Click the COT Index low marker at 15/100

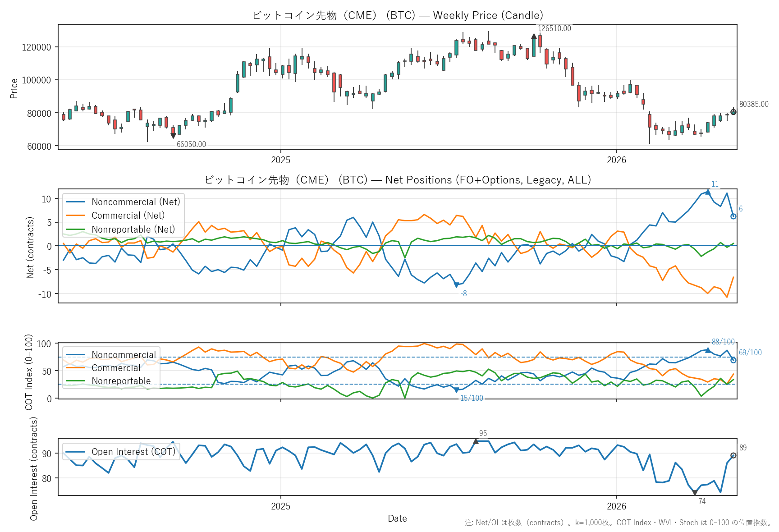pos(456,390)
